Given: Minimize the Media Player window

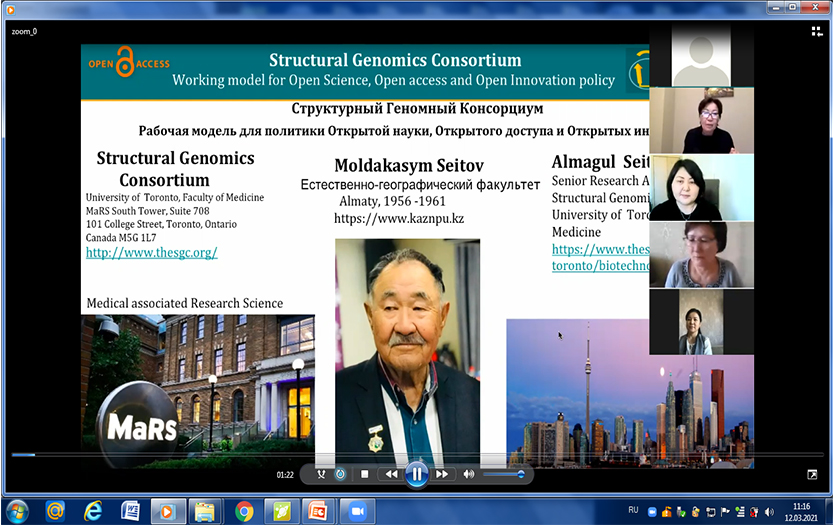Looking at the screenshot, I should tap(777, 7).
